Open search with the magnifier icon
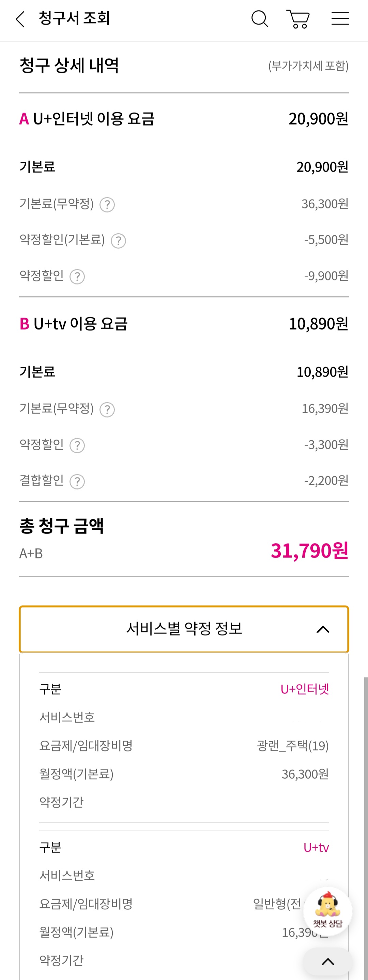Viewport: 368px width, 980px height. click(260, 19)
